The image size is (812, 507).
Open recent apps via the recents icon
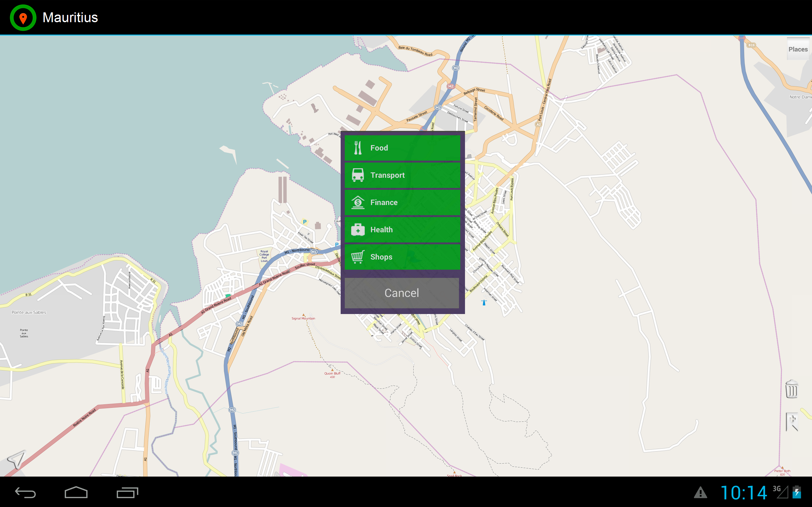pos(128,493)
